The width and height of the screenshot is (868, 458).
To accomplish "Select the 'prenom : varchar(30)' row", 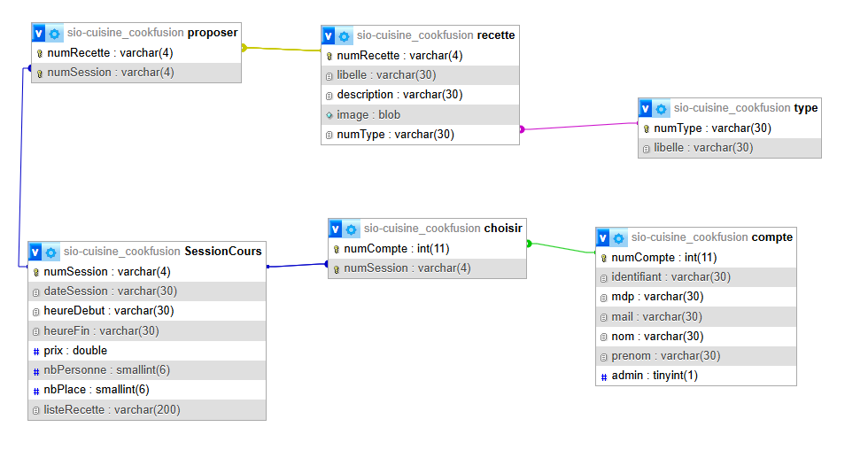I will click(696, 356).
